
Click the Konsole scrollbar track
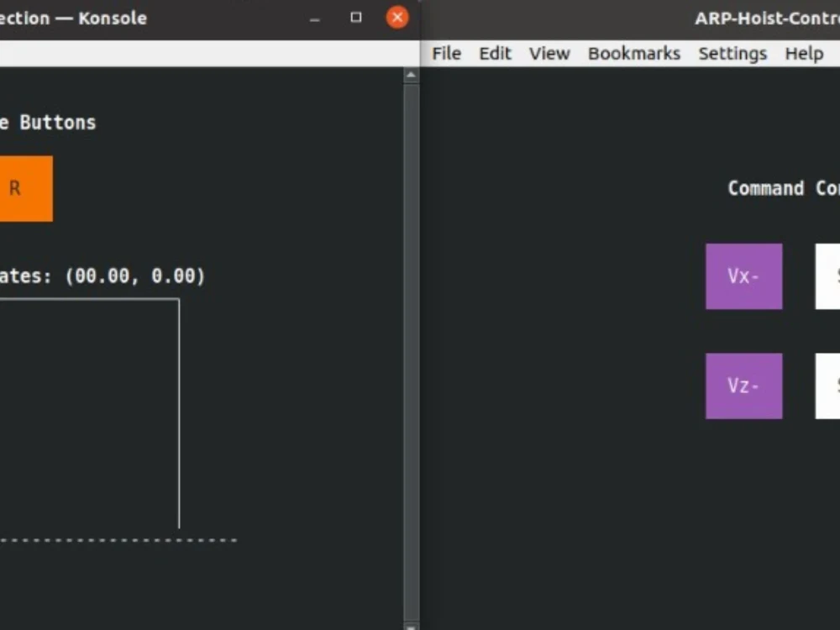411,336
